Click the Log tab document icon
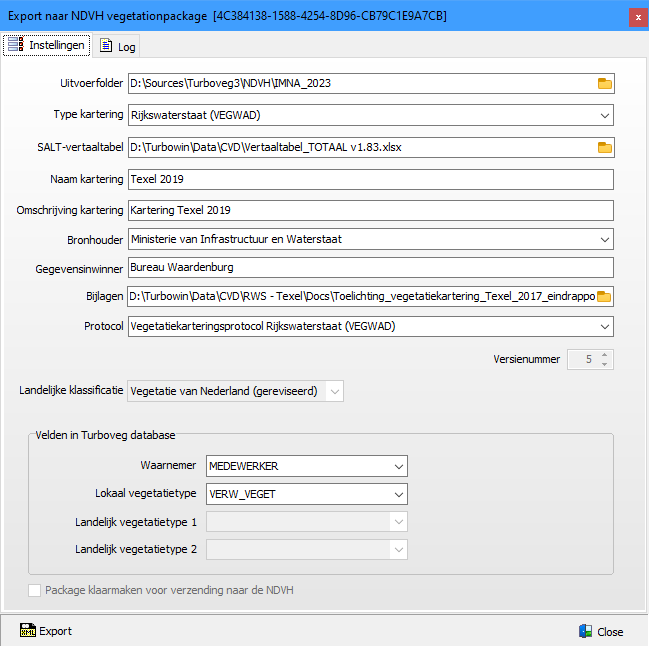The width and height of the screenshot is (649, 647). 106,46
